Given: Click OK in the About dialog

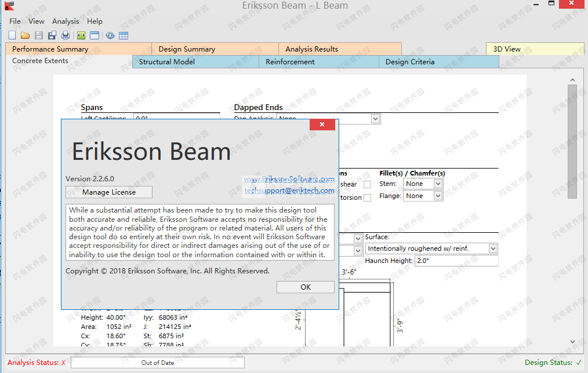Looking at the screenshot, I should click(305, 287).
